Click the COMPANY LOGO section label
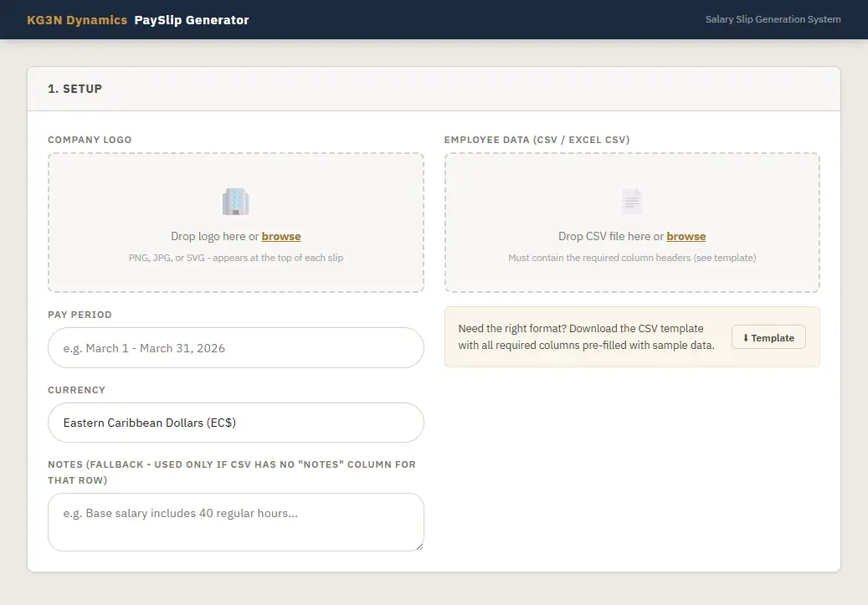Screen dimensions: 868x605 pos(90,140)
